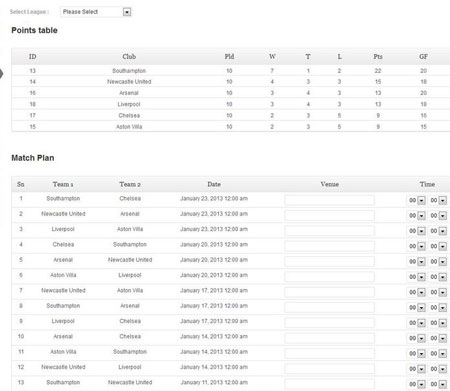Click the date of match 1

click(214, 199)
